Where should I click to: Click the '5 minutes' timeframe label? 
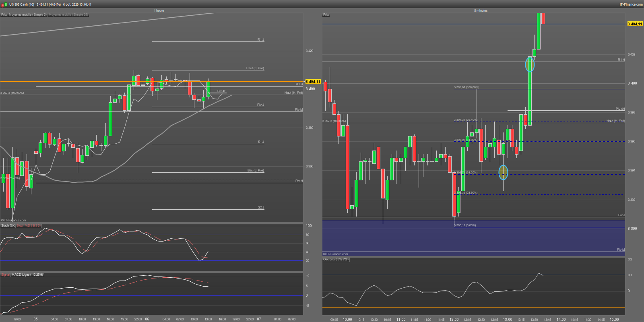pos(481,10)
